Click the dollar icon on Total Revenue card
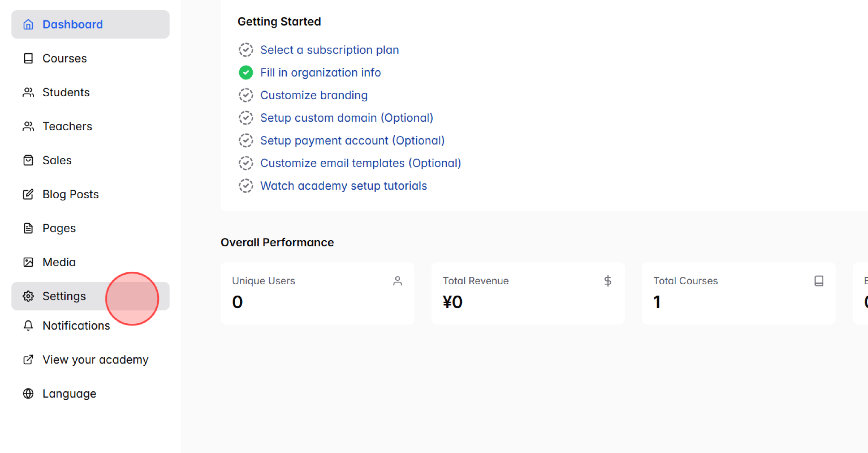 tap(608, 281)
